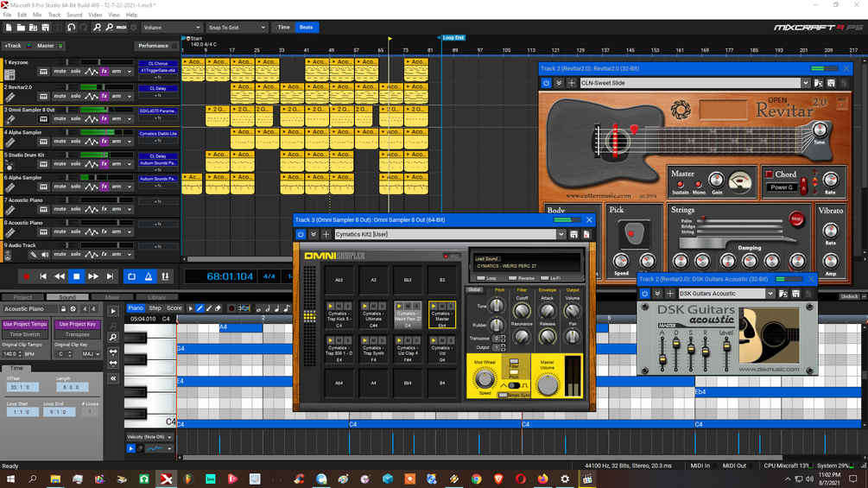The image size is (868, 488).
Task: Open the Snap To Grid dropdown
Action: click(x=237, y=27)
